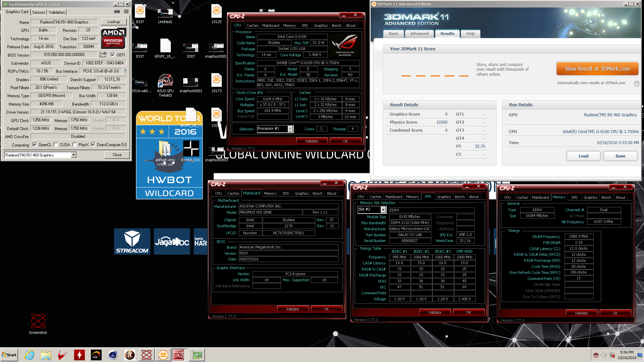Viewport: 644px width, 362px height.
Task: Switch to the Validation tab in GPU-Z
Action: (x=57, y=12)
